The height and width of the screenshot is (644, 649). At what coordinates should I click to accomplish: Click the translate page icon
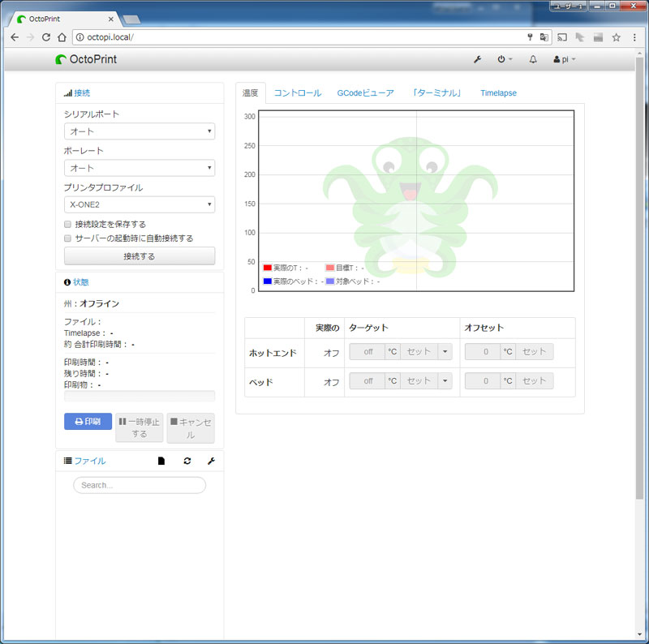544,37
